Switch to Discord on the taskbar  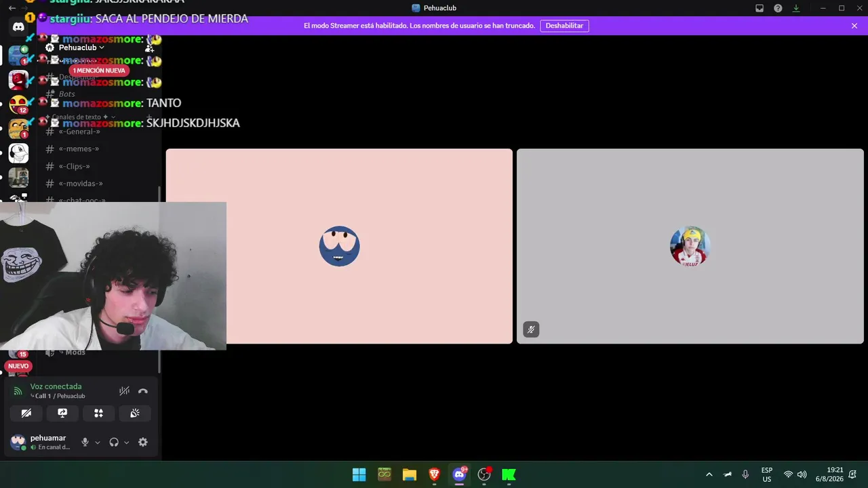459,474
